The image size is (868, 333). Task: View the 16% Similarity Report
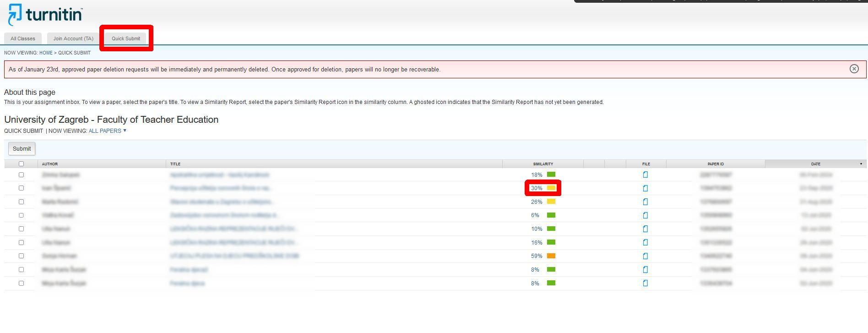[x=537, y=243]
